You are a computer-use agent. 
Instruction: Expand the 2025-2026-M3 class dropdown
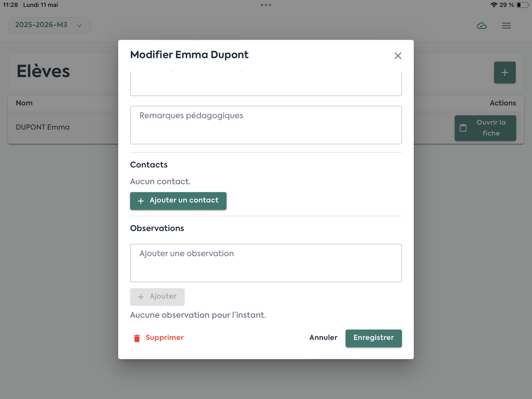point(49,25)
